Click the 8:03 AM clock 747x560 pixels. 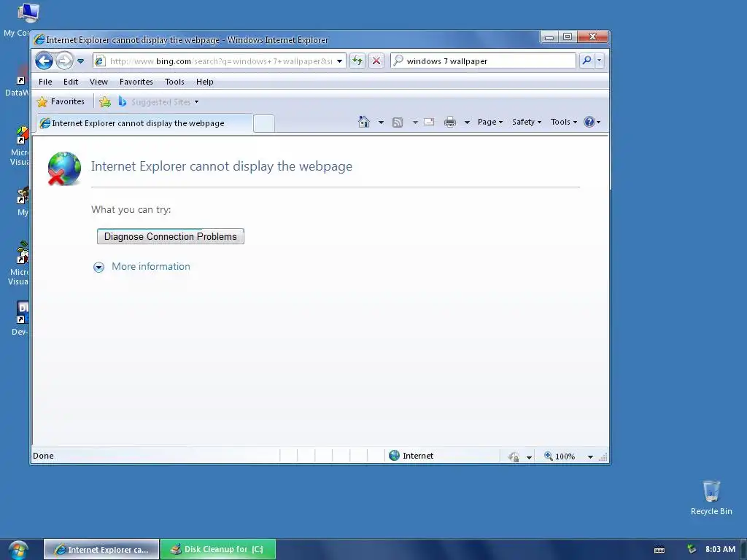click(x=720, y=549)
